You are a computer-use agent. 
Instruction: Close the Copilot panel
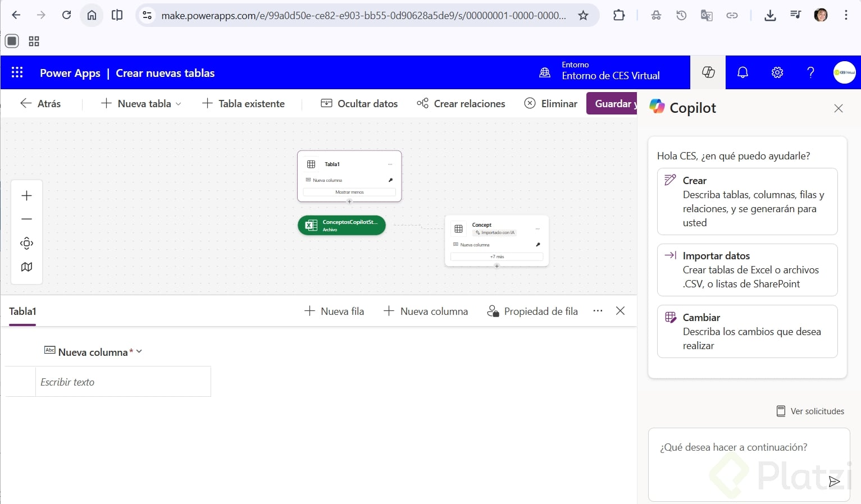click(x=839, y=108)
